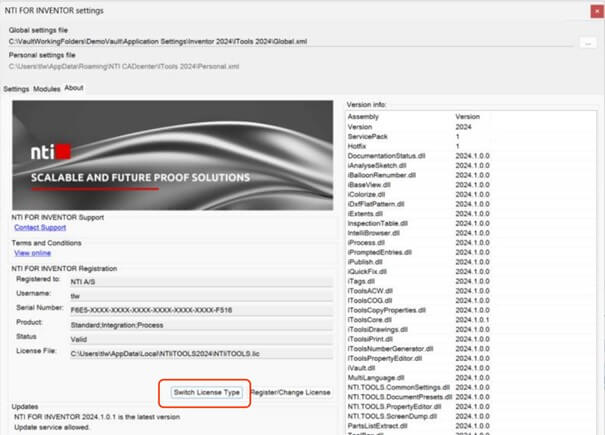The height and width of the screenshot is (435, 605).
Task: Select the iToolsACW.dll entry
Action: 471,291
